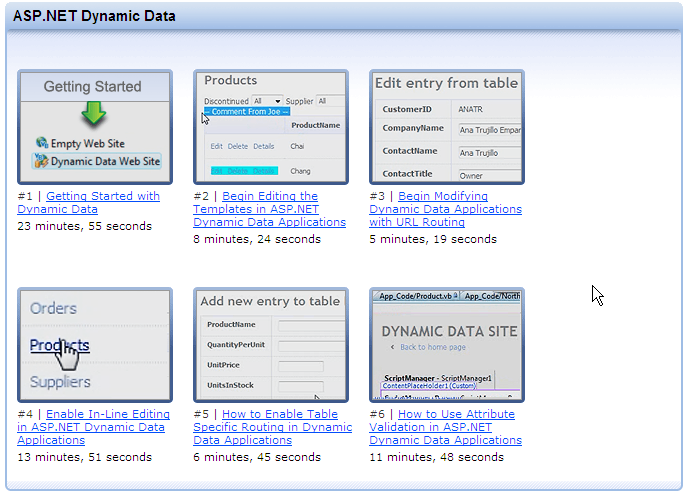686x497 pixels.
Task: Open link How to Use Attribute Validation
Action: click(445, 427)
